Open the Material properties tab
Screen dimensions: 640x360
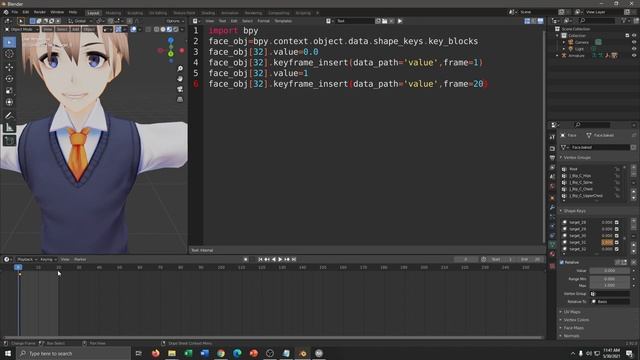[x=552, y=254]
